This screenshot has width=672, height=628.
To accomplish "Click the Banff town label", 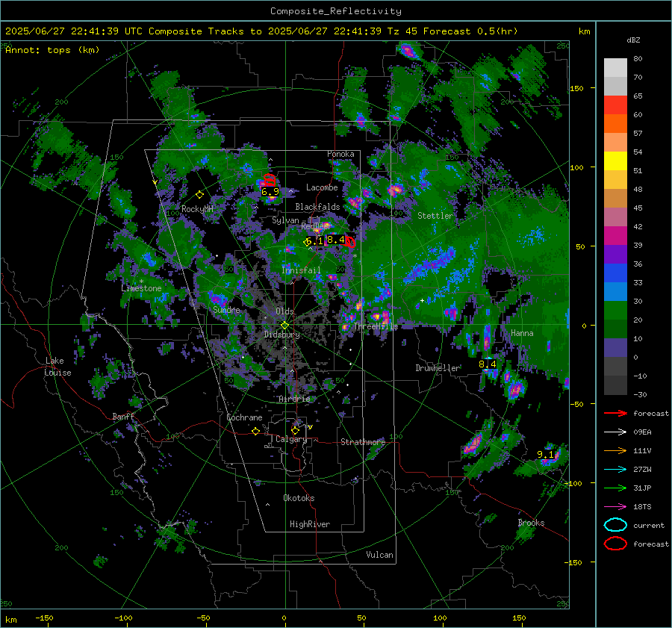I will 123,417.
